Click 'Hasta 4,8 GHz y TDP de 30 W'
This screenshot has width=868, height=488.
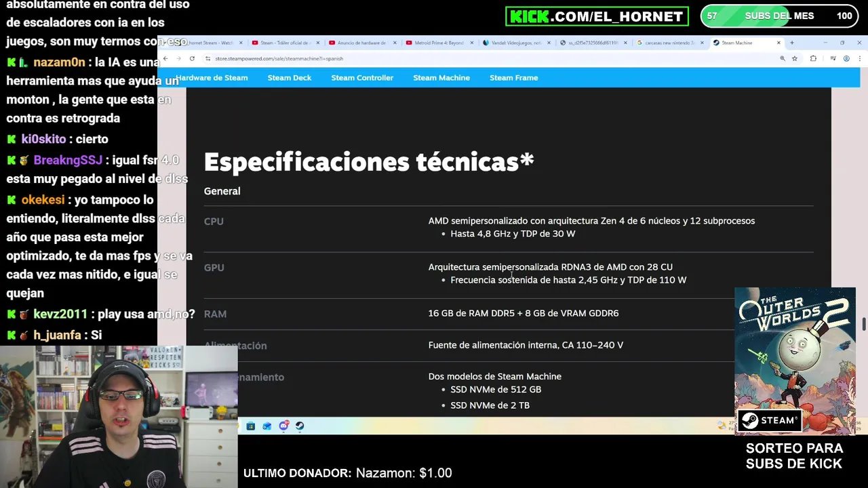tap(513, 234)
